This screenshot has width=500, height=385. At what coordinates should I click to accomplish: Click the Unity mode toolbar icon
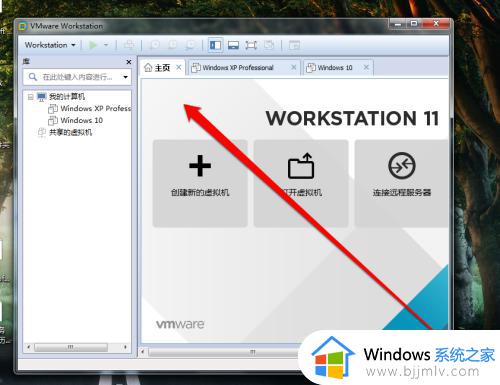pos(269,45)
